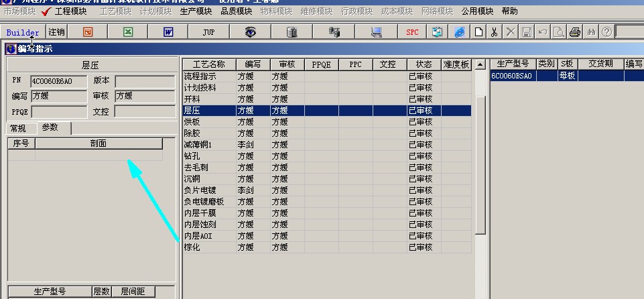Click the 难度板 column header
This screenshot has height=299, width=644.
[x=456, y=64]
